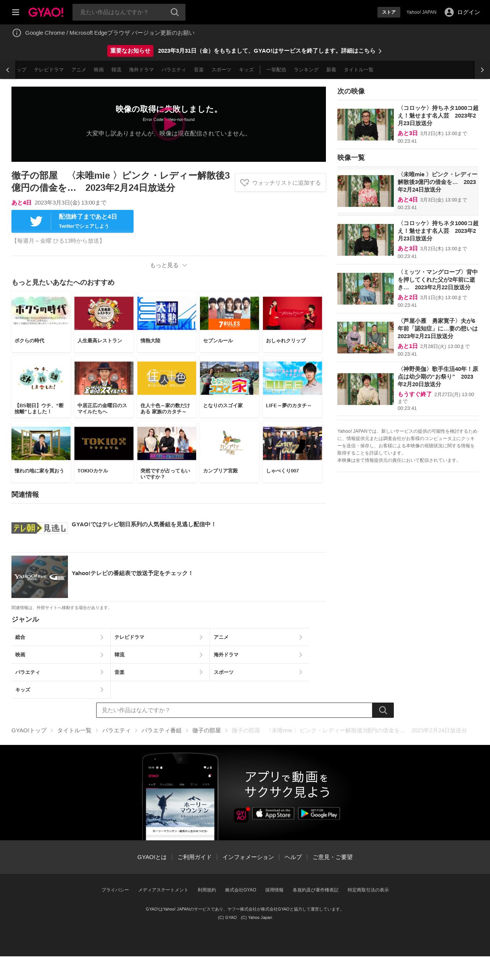Screen dimensions: 490x980
Task: Play the video with center play button
Action: (169, 124)
